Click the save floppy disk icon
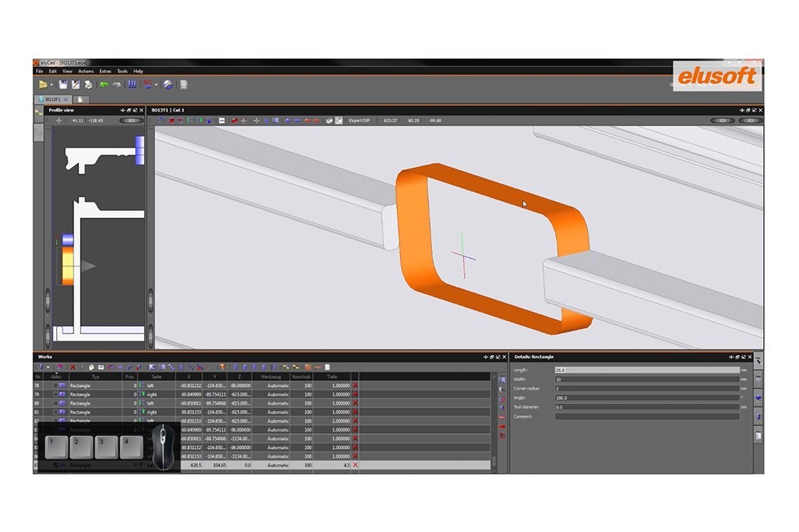The width and height of the screenshot is (799, 532). coord(63,85)
